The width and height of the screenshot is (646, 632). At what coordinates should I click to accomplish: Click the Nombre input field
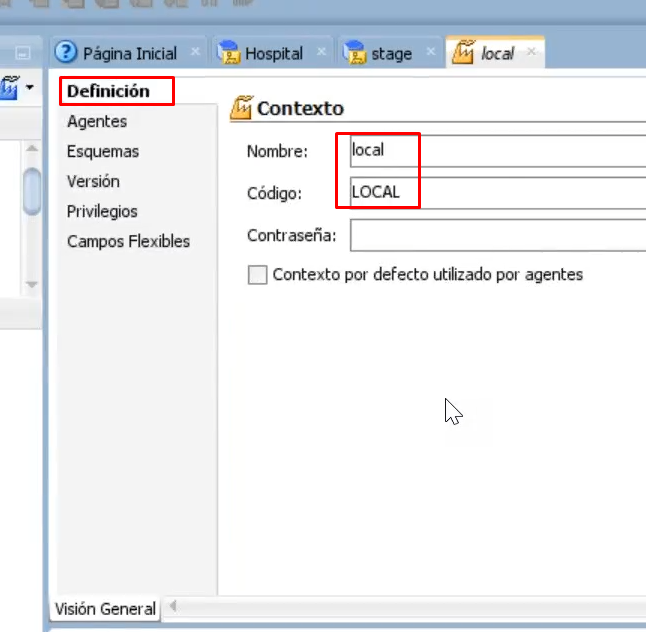(498, 151)
